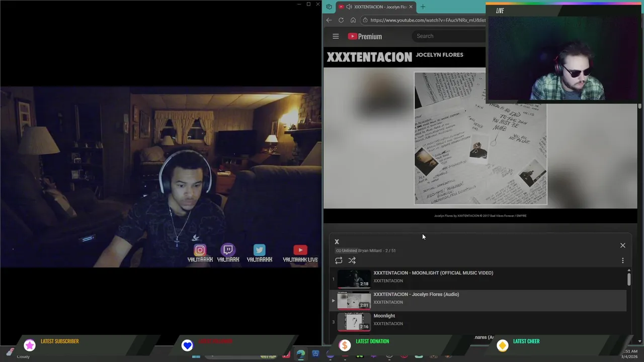Click XXXTENTACION channel under MOONLIGHT official video
Image resolution: width=644 pixels, height=362 pixels.
[x=388, y=281]
